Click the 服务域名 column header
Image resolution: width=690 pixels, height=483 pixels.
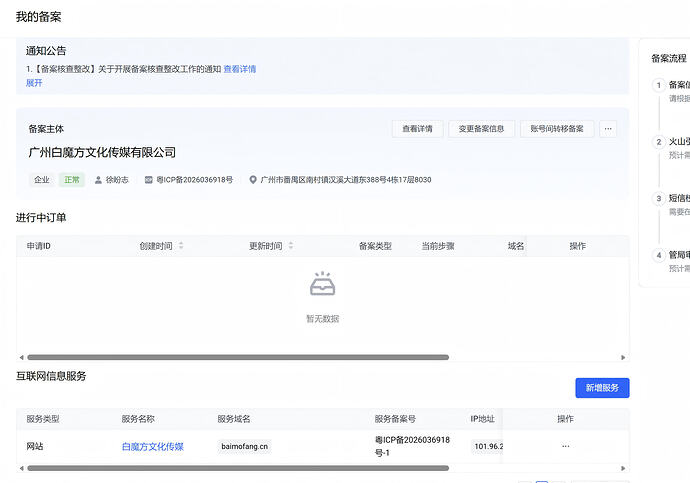click(x=234, y=419)
